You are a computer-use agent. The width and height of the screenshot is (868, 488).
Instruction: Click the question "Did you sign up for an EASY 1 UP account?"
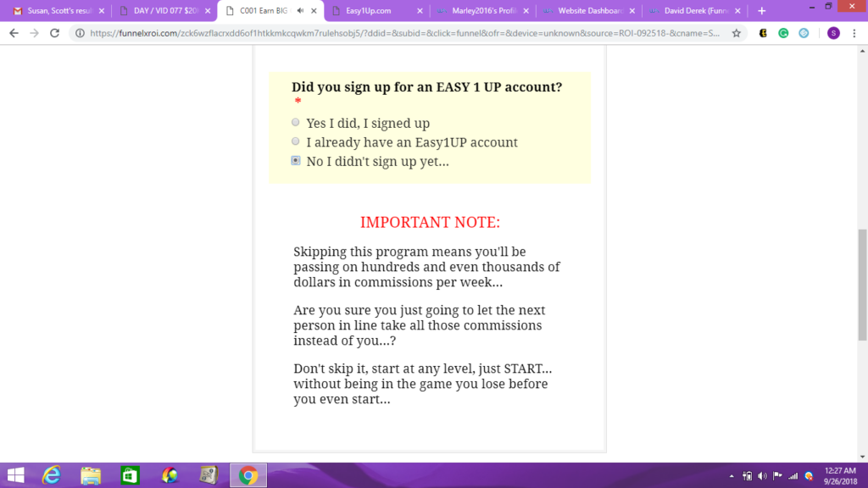click(427, 87)
